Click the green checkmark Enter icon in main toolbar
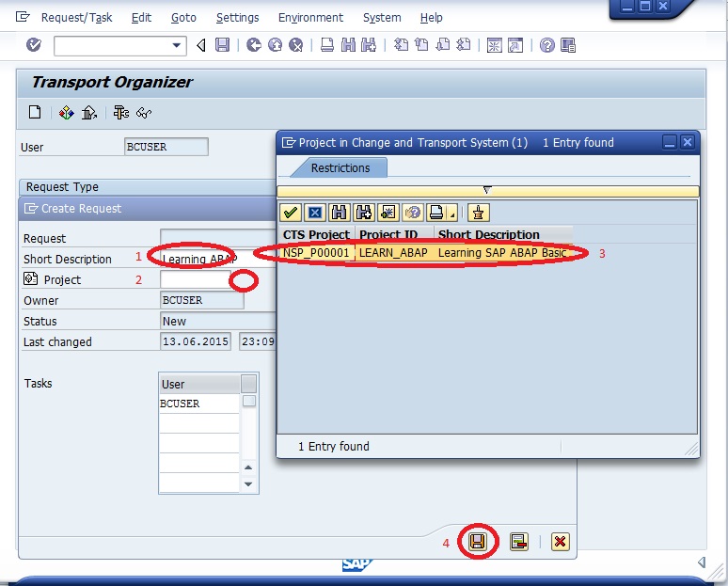The image size is (728, 586). [x=34, y=45]
